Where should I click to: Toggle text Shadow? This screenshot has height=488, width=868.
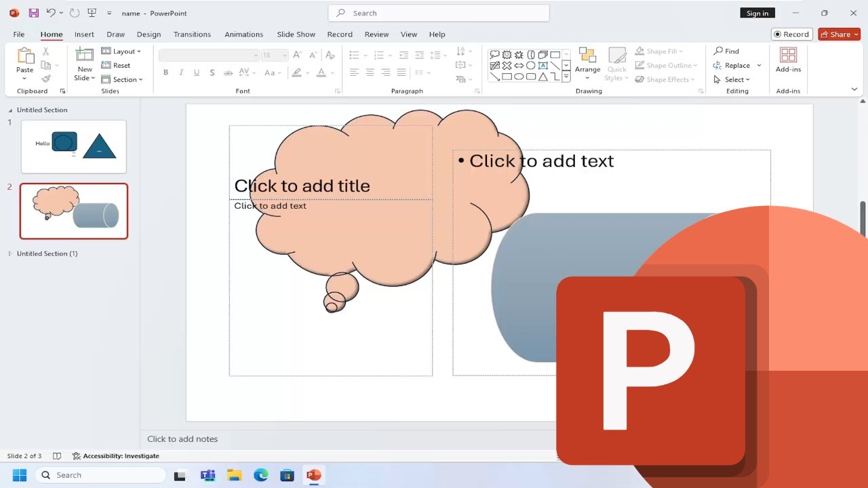212,73
